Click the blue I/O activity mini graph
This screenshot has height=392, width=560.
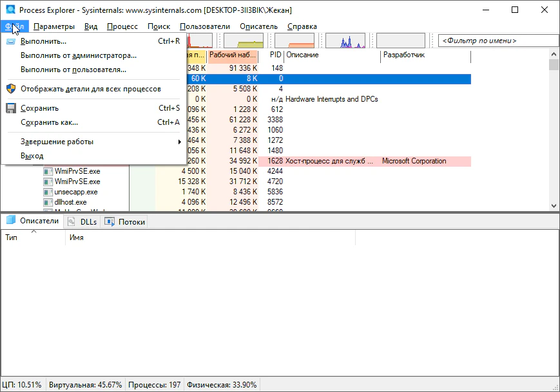click(x=345, y=41)
